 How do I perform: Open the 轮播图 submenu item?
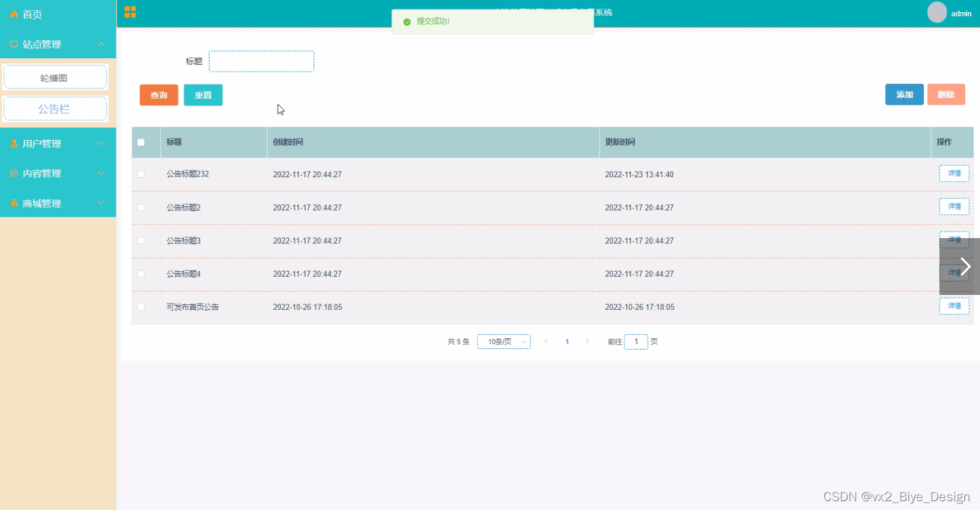(55, 78)
